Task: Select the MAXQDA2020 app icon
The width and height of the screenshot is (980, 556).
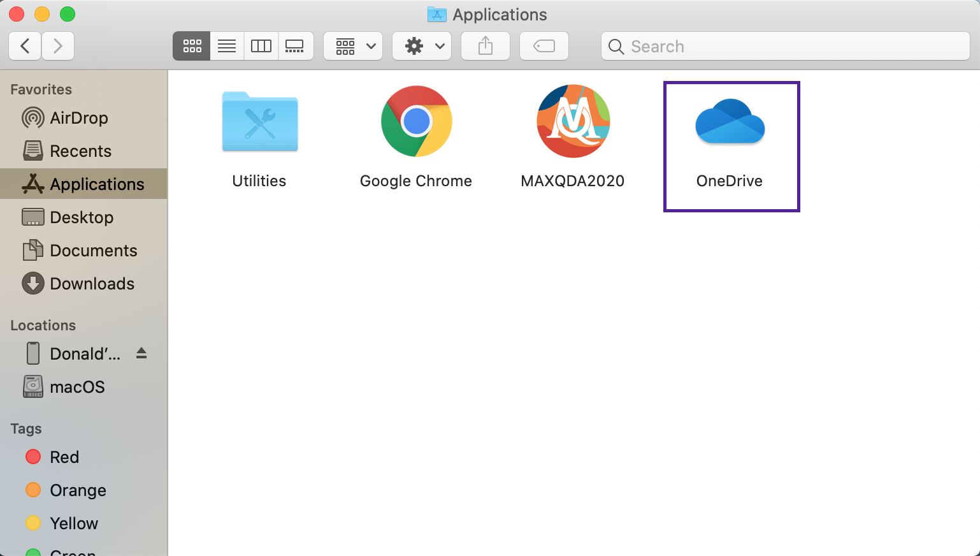Action: 573,121
